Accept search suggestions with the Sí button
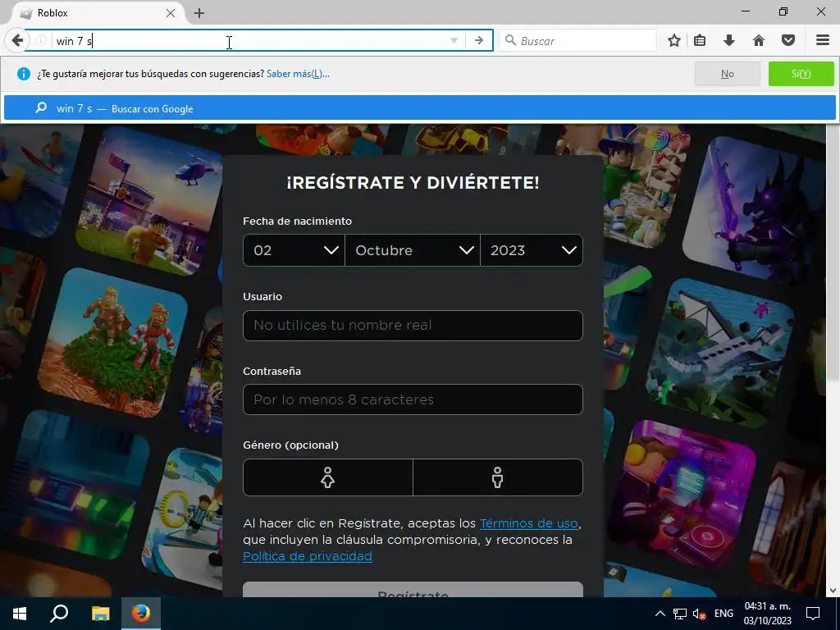840x630 pixels. pos(801,74)
